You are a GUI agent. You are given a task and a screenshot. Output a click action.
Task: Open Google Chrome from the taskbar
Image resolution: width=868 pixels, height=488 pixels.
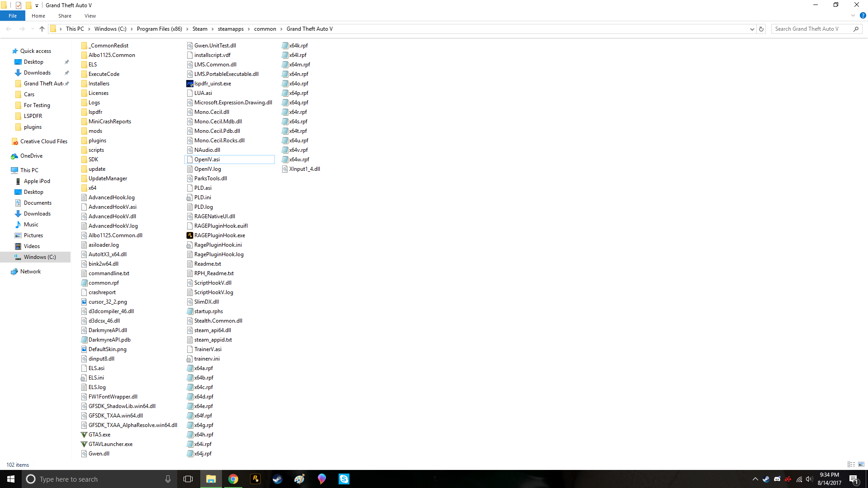pos(233,479)
